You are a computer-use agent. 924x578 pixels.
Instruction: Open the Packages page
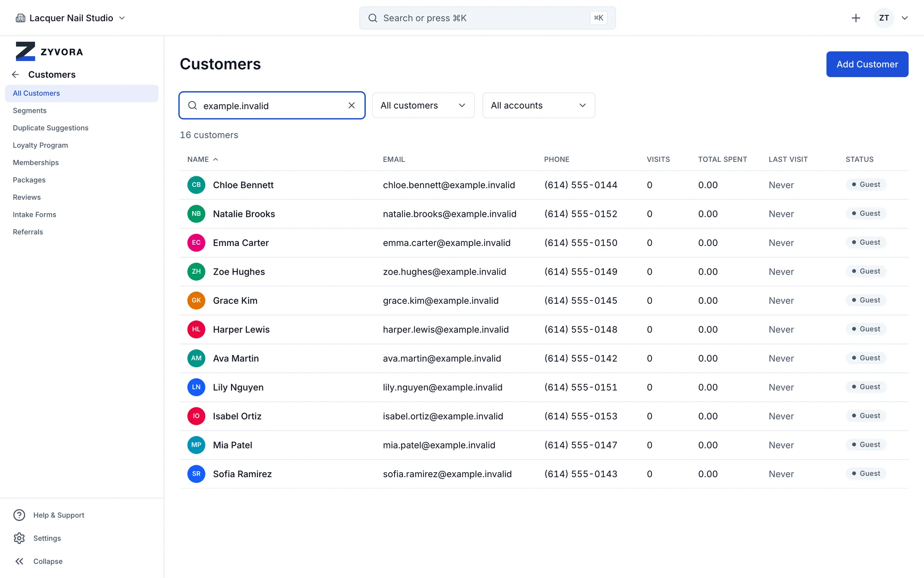29,180
